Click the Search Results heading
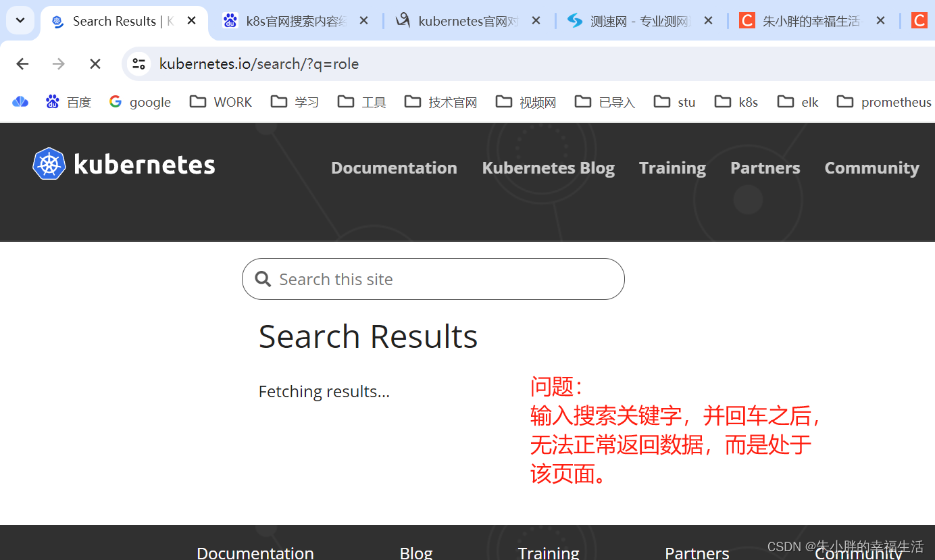 coord(368,336)
